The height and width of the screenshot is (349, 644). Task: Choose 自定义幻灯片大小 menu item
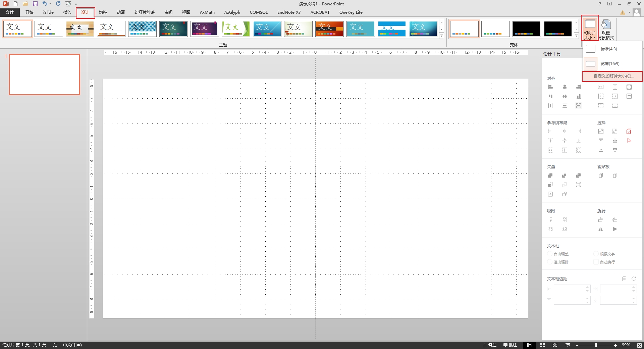613,76
